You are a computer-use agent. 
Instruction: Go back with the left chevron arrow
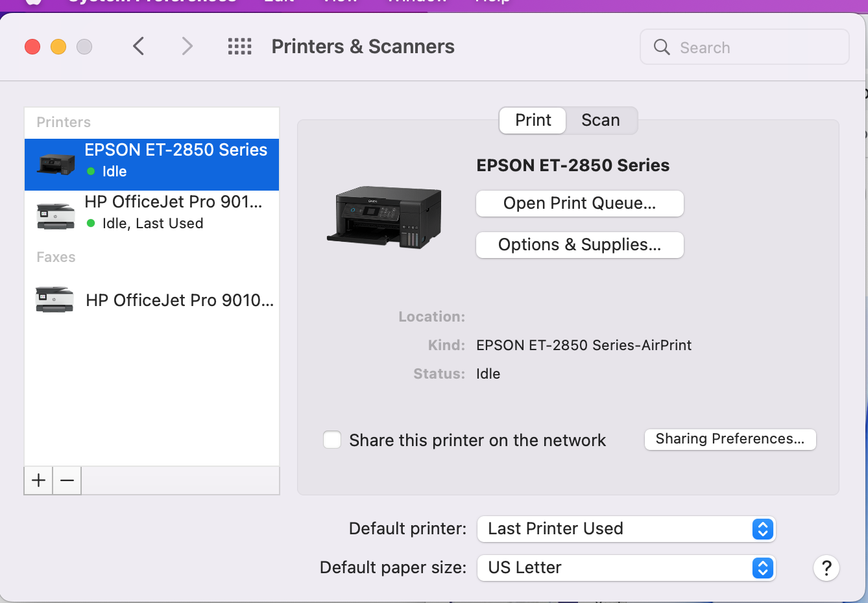point(138,47)
